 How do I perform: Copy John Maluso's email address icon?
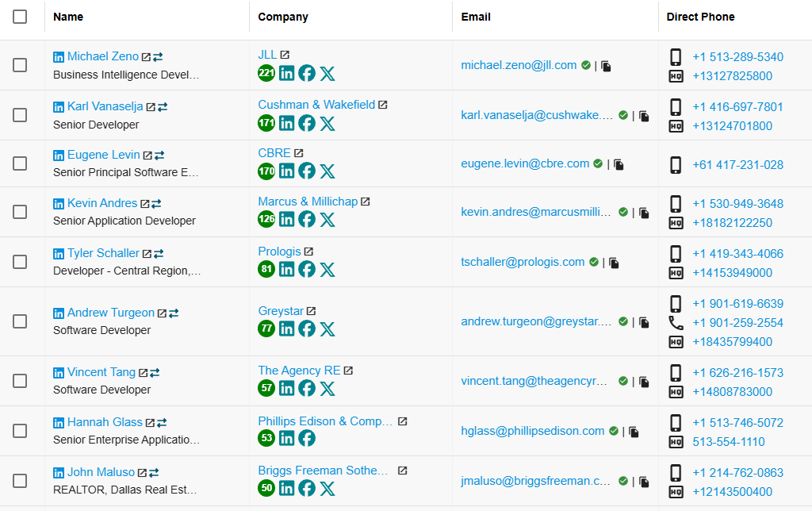[644, 482]
